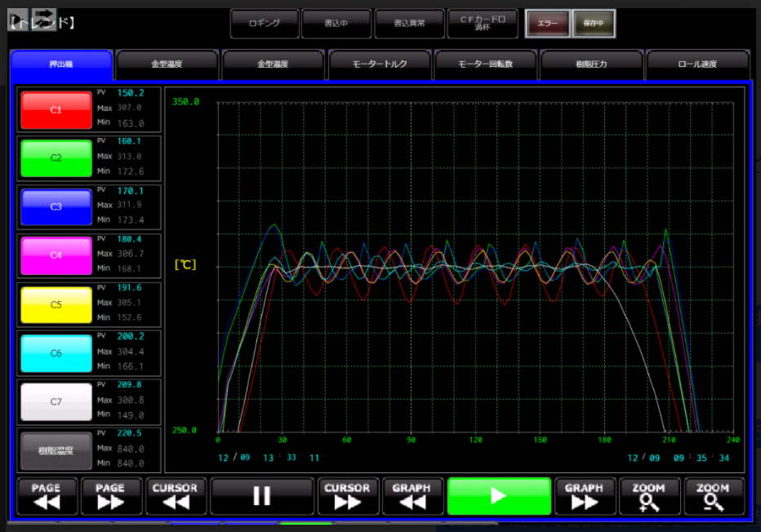Move cursor forward with CURSOR forward button

pos(348,496)
